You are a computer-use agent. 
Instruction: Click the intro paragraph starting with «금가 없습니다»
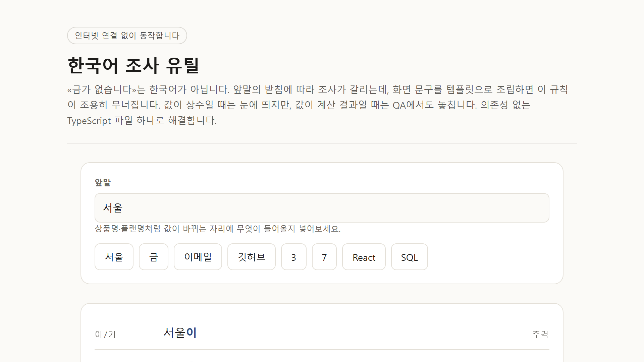point(318,105)
